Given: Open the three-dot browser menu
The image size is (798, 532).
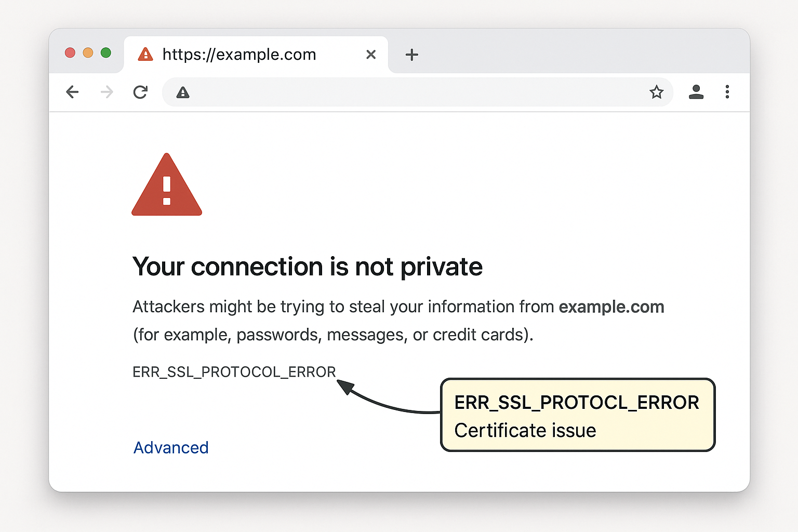Looking at the screenshot, I should pyautogui.click(x=727, y=92).
